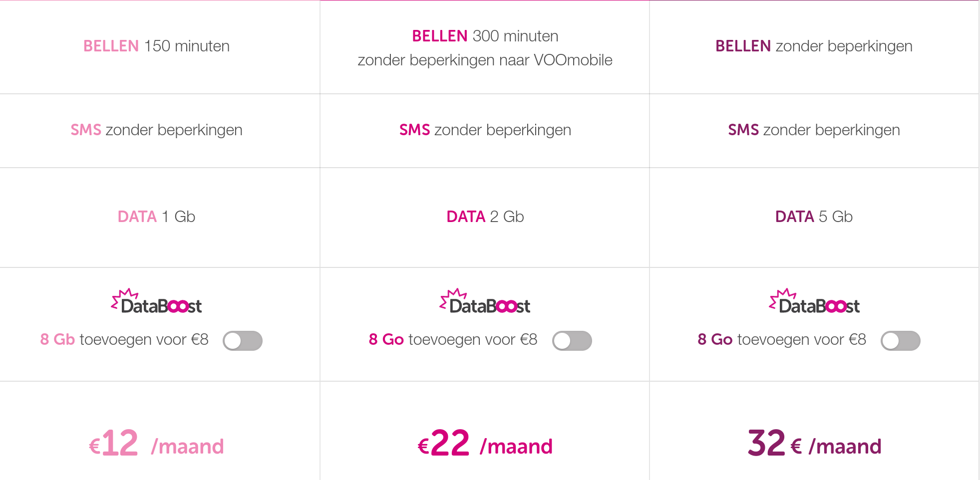Click the DataBoost logo in the €32 plan

(x=814, y=302)
